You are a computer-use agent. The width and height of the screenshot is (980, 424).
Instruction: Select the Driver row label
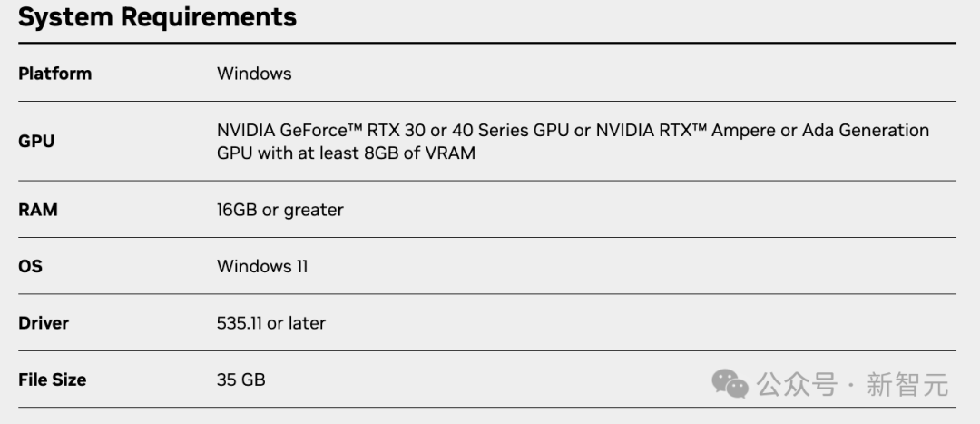[x=44, y=322]
